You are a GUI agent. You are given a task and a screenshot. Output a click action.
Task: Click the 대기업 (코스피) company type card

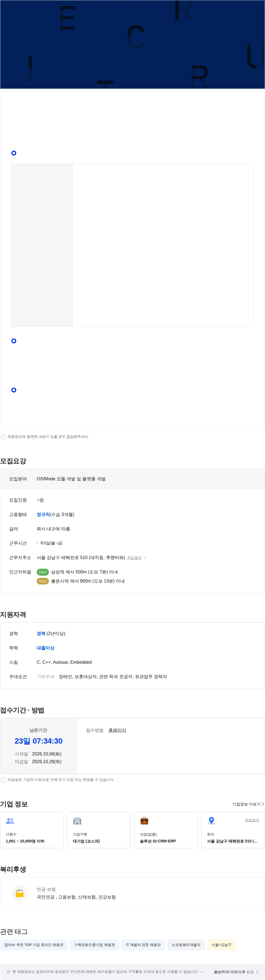99,830
